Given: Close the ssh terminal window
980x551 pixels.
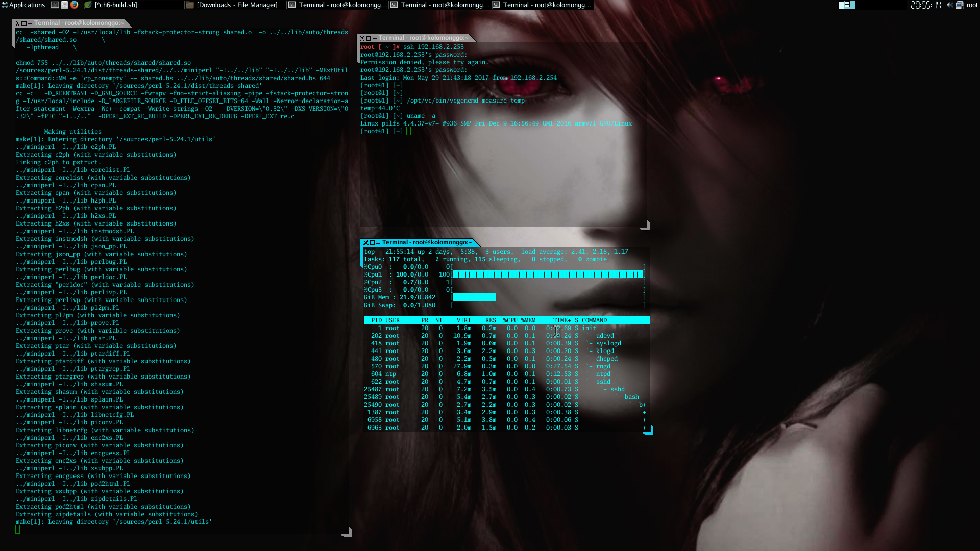Looking at the screenshot, I should [362, 38].
